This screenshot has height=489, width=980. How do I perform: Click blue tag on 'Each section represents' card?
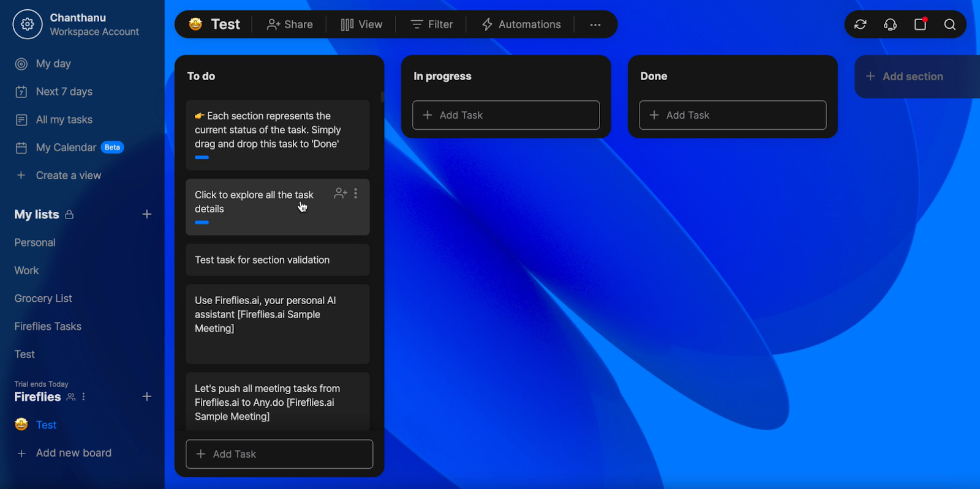tap(202, 157)
